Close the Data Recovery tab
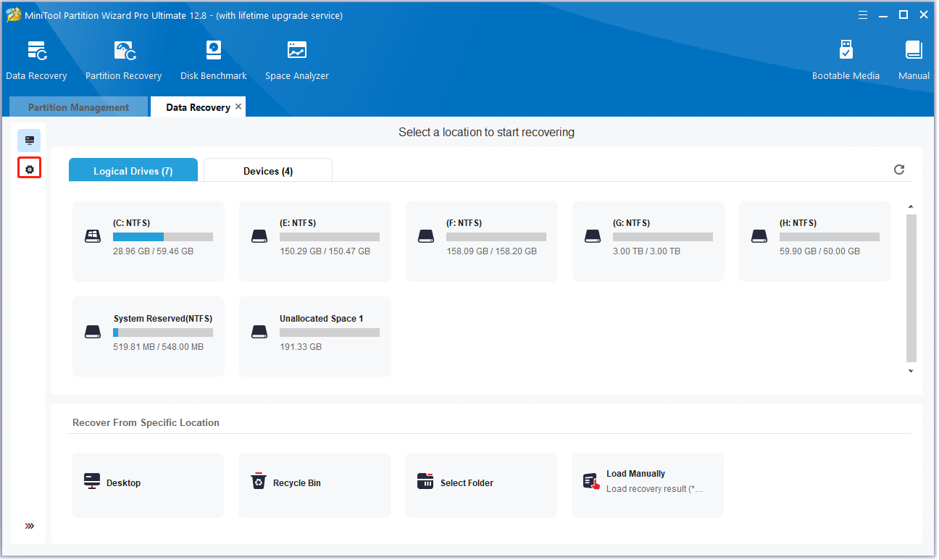This screenshot has height=560, width=939. click(238, 106)
